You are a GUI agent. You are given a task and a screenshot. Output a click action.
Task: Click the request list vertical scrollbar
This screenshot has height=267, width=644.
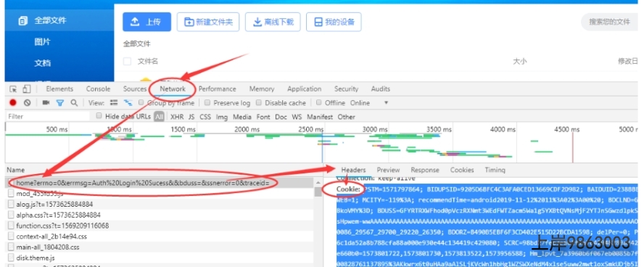click(x=318, y=222)
